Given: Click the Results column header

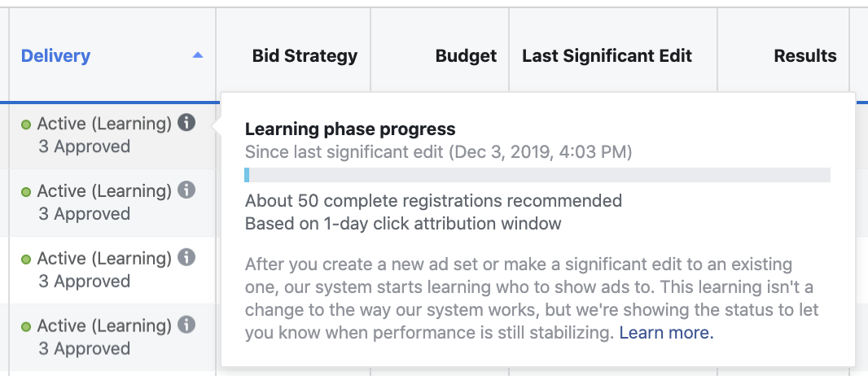Looking at the screenshot, I should coord(805,56).
